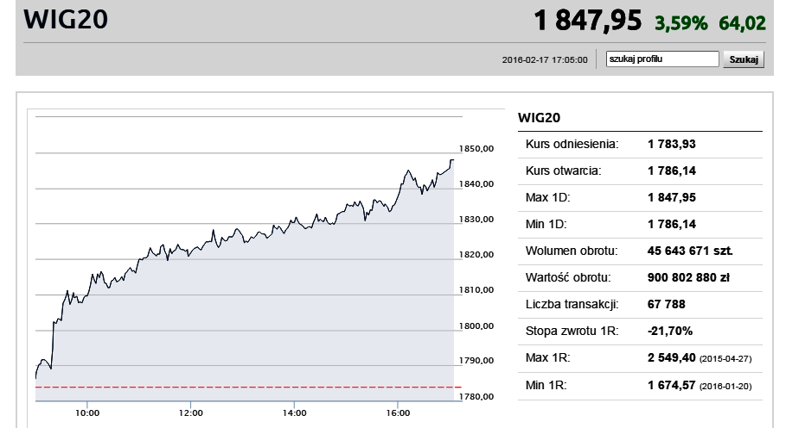The height and width of the screenshot is (428, 786).
Task: Click the 12:00 time axis label
Action: point(190,413)
